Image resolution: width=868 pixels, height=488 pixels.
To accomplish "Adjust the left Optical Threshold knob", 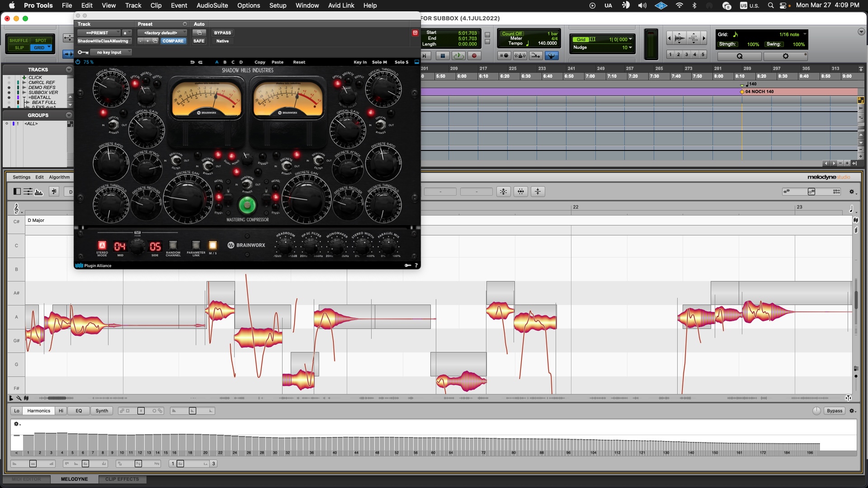I will tap(111, 89).
